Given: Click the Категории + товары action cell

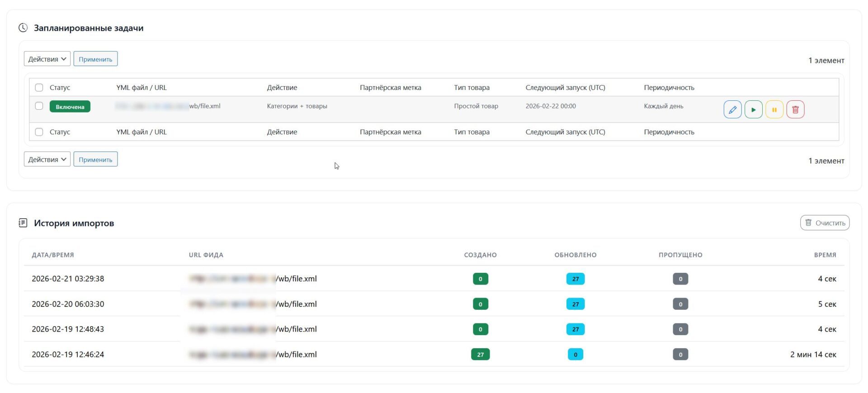Looking at the screenshot, I should (297, 106).
